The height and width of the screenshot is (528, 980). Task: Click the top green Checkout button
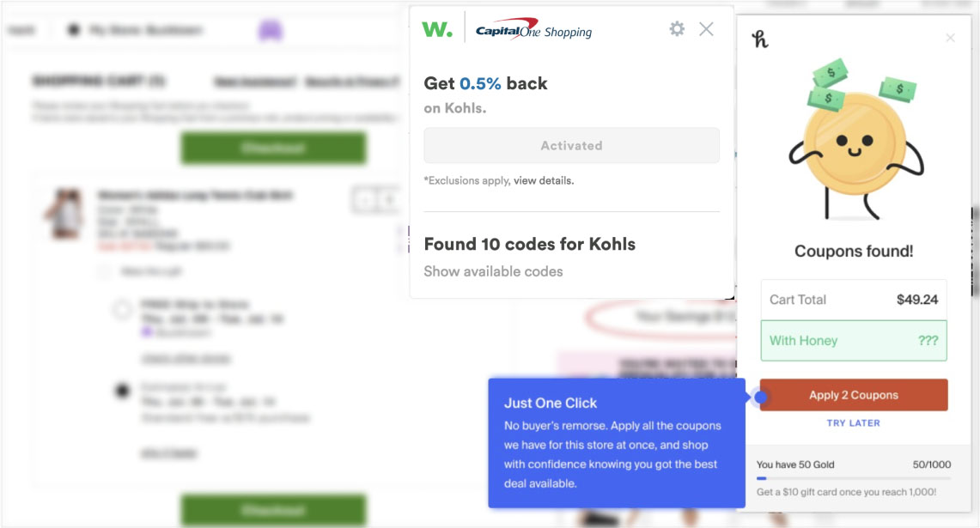pyautogui.click(x=274, y=148)
